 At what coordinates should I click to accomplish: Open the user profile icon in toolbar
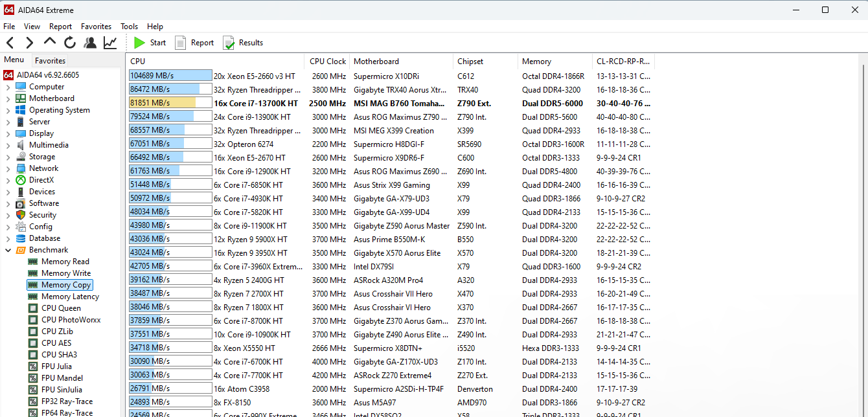(90, 43)
